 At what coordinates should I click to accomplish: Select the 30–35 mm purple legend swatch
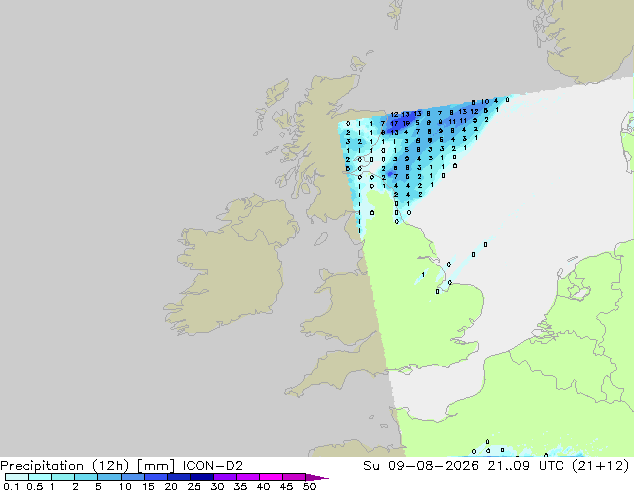(224, 477)
